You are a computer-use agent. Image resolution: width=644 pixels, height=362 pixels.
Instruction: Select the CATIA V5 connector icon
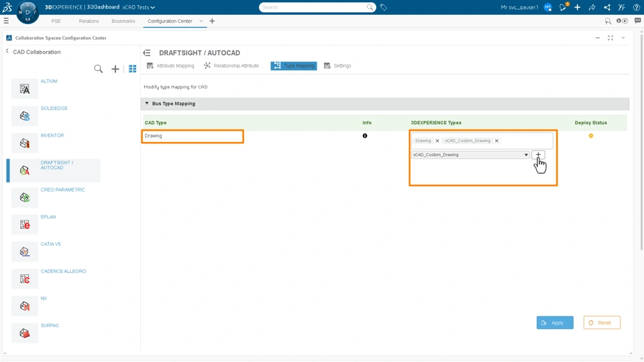(x=25, y=251)
